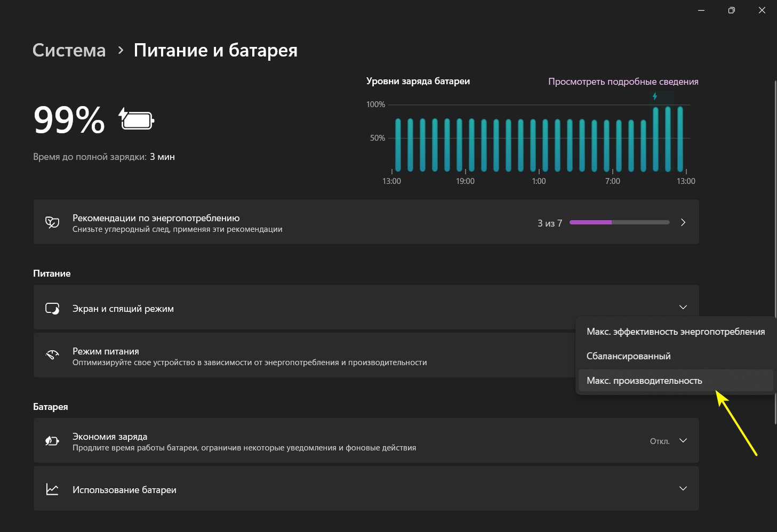Select Сбалансированный power mode
The image size is (777, 532).
[x=628, y=356]
